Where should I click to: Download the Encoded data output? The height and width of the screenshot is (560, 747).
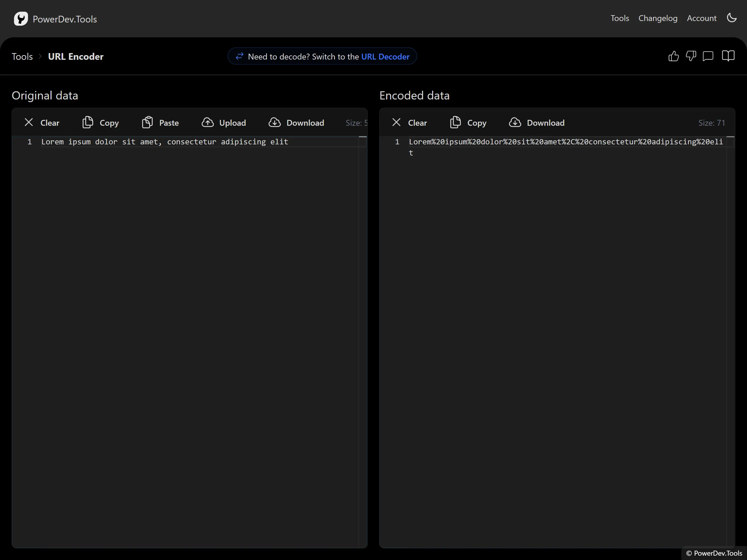[x=537, y=123]
